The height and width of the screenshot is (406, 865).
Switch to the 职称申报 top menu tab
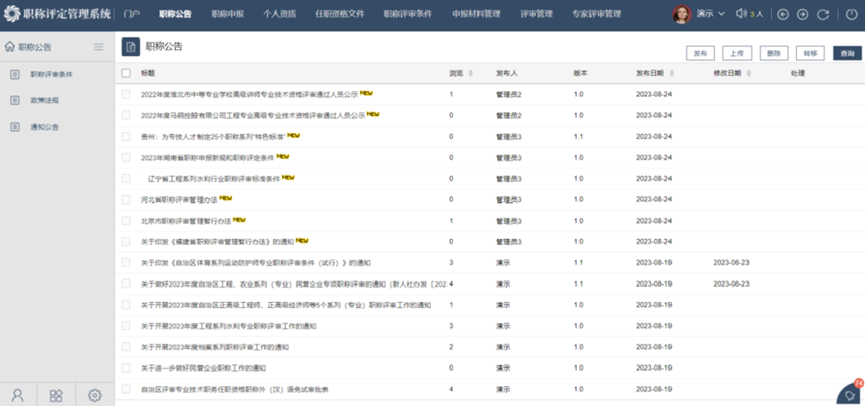[227, 15]
